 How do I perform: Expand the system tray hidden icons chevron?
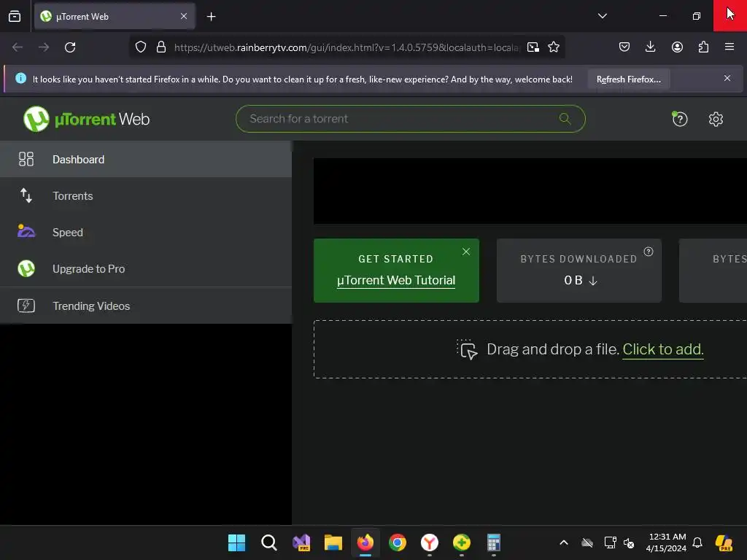564,542
